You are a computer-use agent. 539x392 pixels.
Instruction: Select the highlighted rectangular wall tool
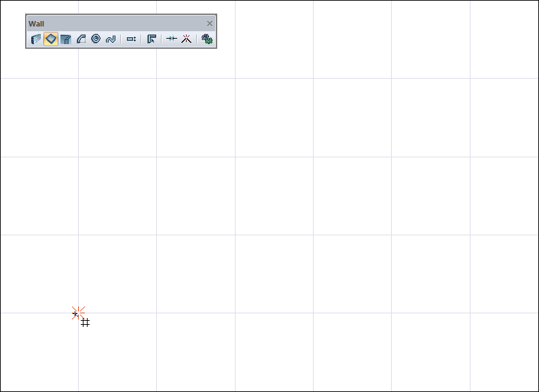(x=51, y=39)
